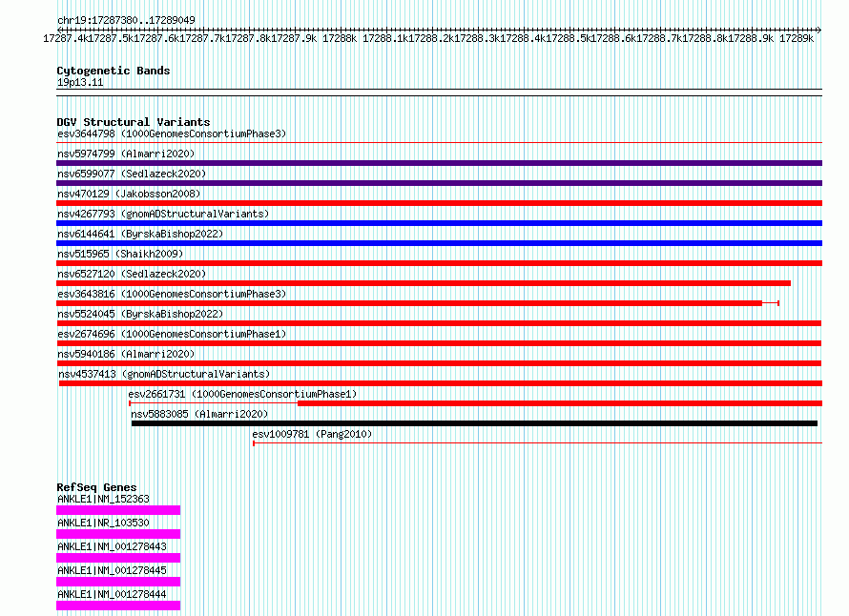
Task: Select nsv4267793 gnomAD variant label
Action: point(163,214)
